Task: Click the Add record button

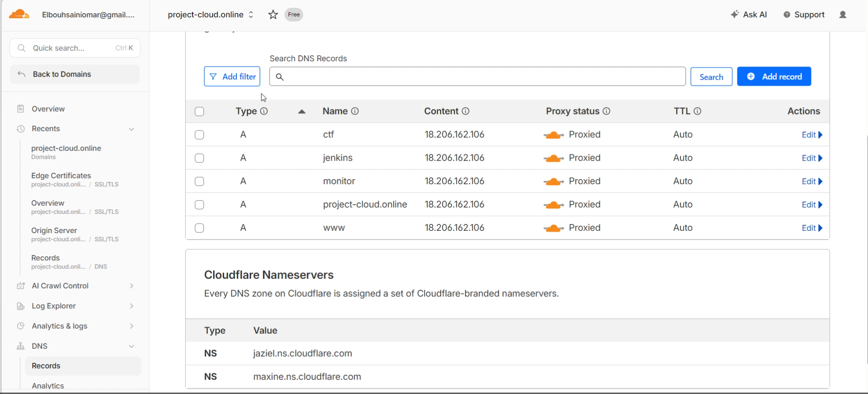Action: pos(774,77)
